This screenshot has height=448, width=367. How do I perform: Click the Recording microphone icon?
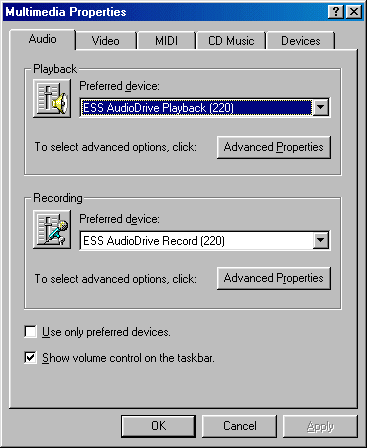click(52, 229)
